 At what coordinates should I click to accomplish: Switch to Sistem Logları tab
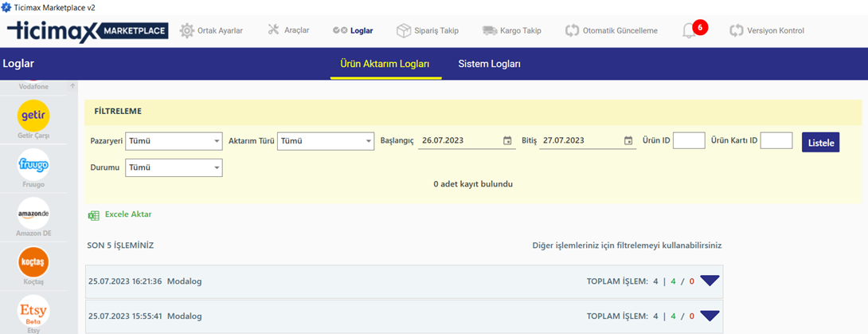click(x=490, y=65)
